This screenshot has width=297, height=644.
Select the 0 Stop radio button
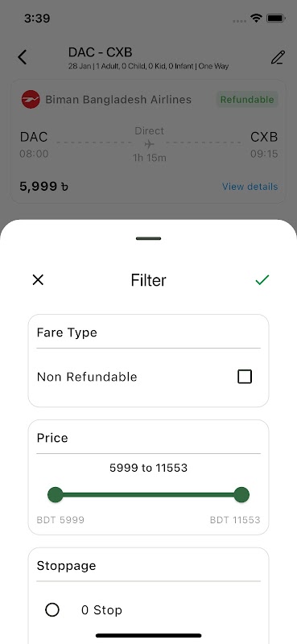pos(52,610)
